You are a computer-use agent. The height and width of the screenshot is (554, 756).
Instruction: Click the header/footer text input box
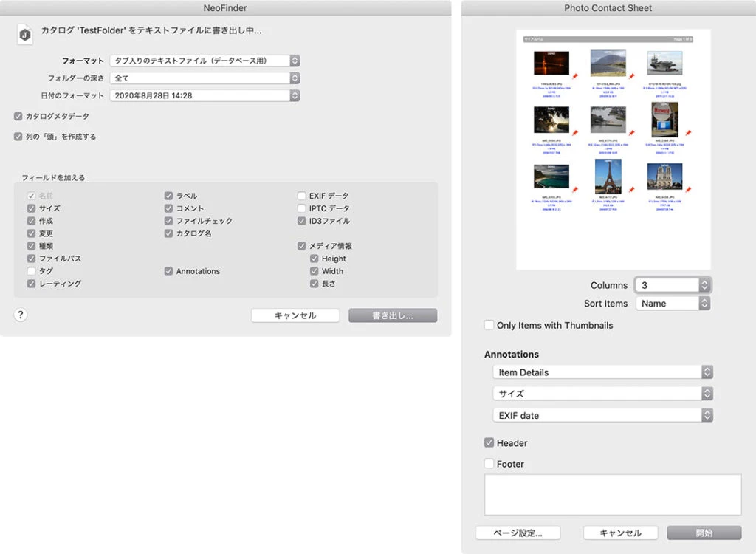(613, 495)
